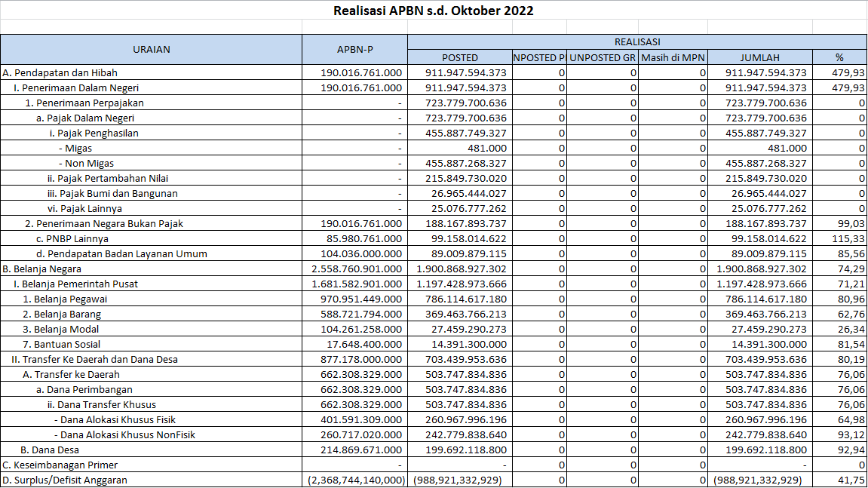
Task: Click the REALISASI merged header cell
Action: click(x=637, y=42)
